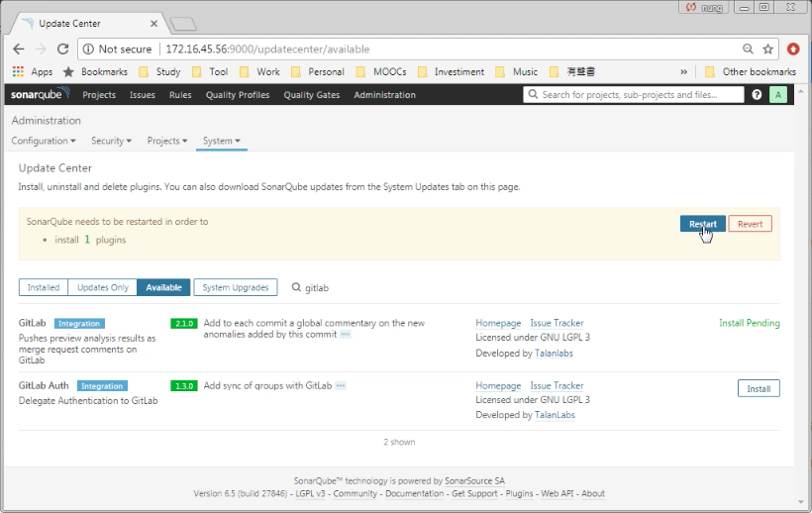Screen dimensions: 812x513
Task: Install the GitLab Auth plugin
Action: pyautogui.click(x=759, y=389)
